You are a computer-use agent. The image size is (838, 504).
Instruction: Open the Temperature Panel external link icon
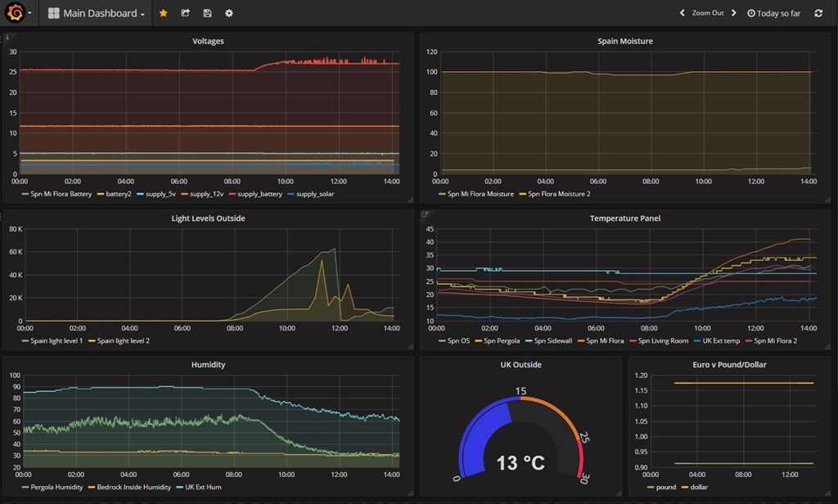(425, 214)
